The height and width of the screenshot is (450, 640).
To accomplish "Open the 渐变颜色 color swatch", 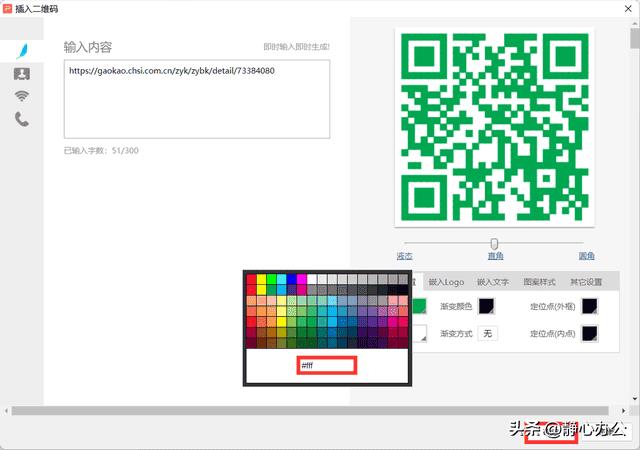I will click(486, 306).
